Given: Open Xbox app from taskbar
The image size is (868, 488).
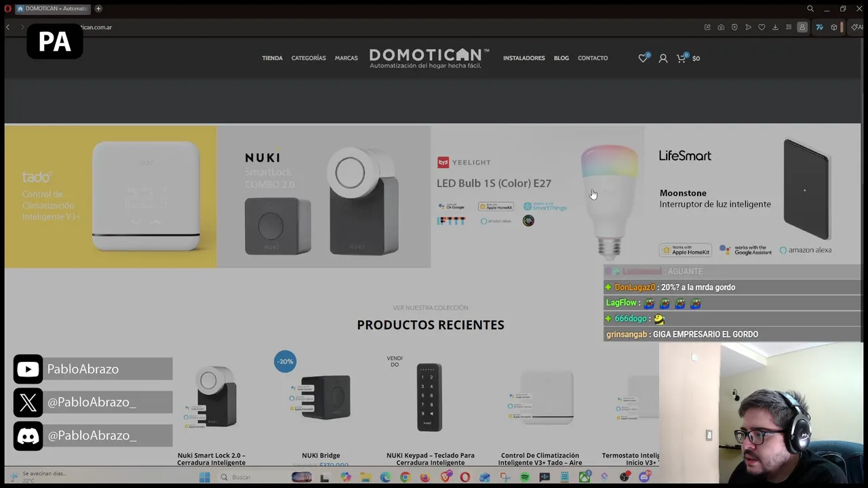Looking at the screenshot, I should 585,477.
